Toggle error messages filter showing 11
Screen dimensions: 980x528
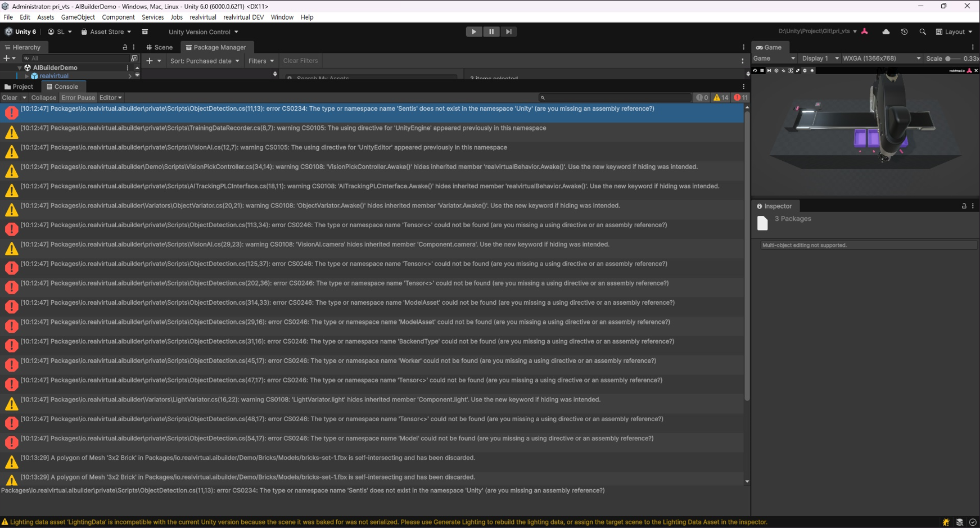741,98
